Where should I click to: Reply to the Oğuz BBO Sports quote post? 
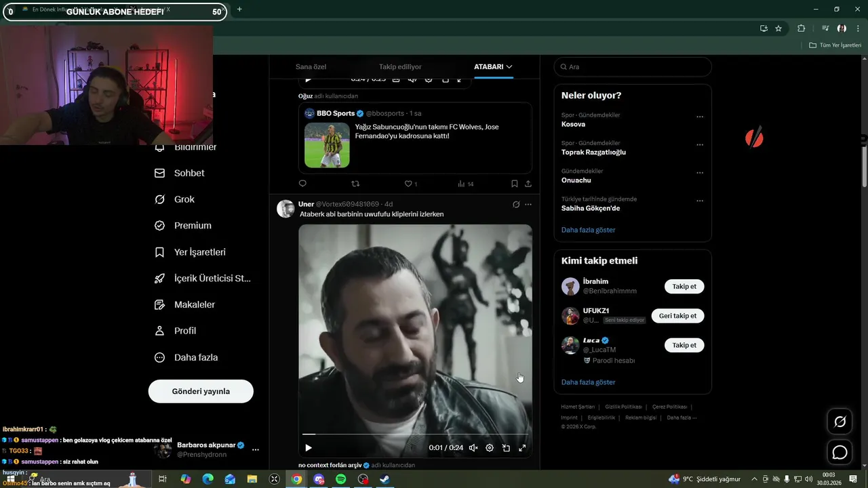[x=302, y=184]
